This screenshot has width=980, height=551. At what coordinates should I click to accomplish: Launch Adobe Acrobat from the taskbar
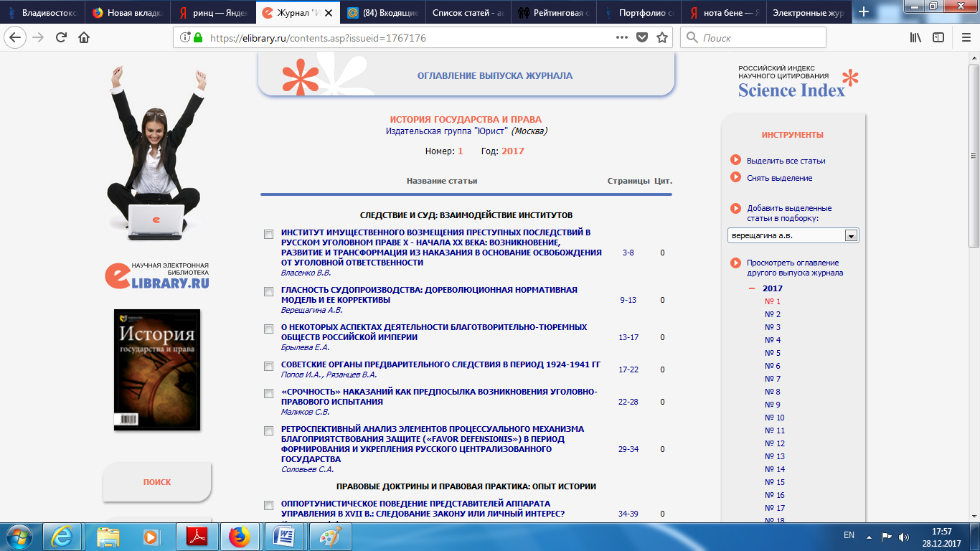(x=197, y=537)
